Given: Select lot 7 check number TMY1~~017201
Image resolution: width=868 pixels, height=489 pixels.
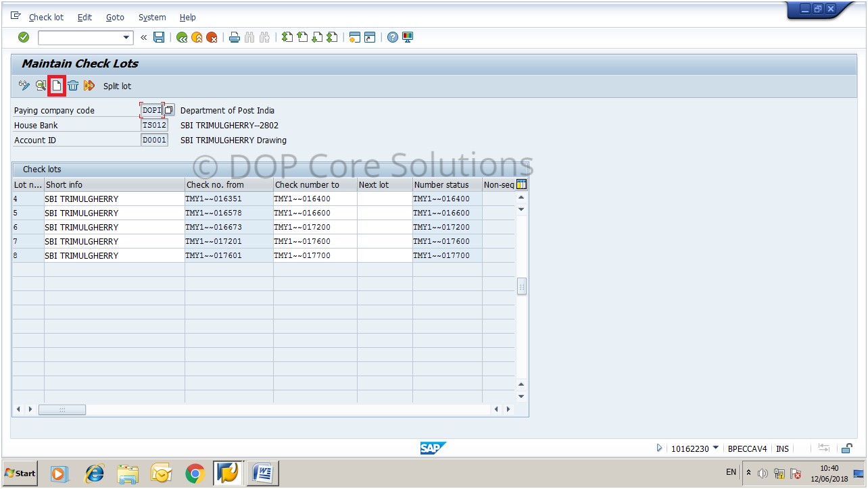Looking at the screenshot, I should (x=229, y=241).
